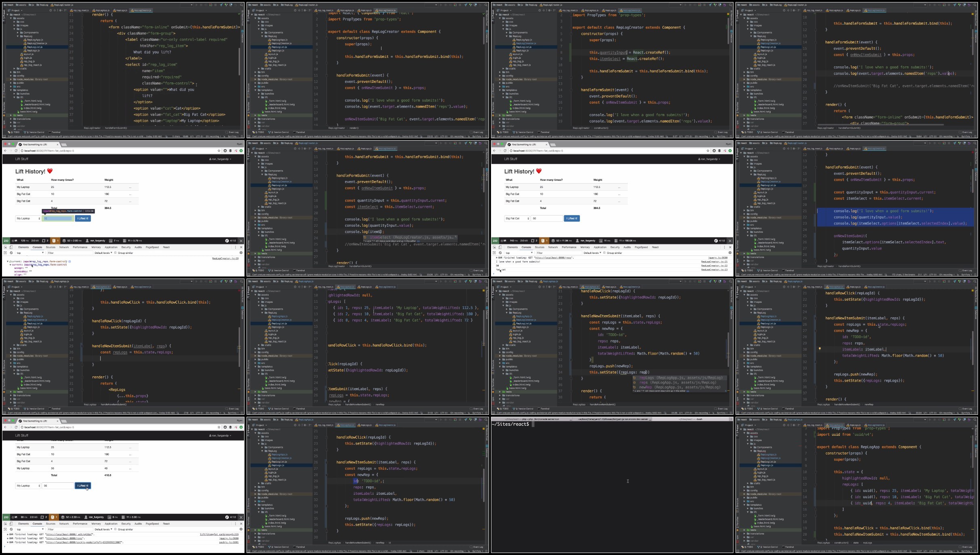
Task: Toggle device toolbar icon in DevTools under 410.5 total
Action: [x=11, y=523]
